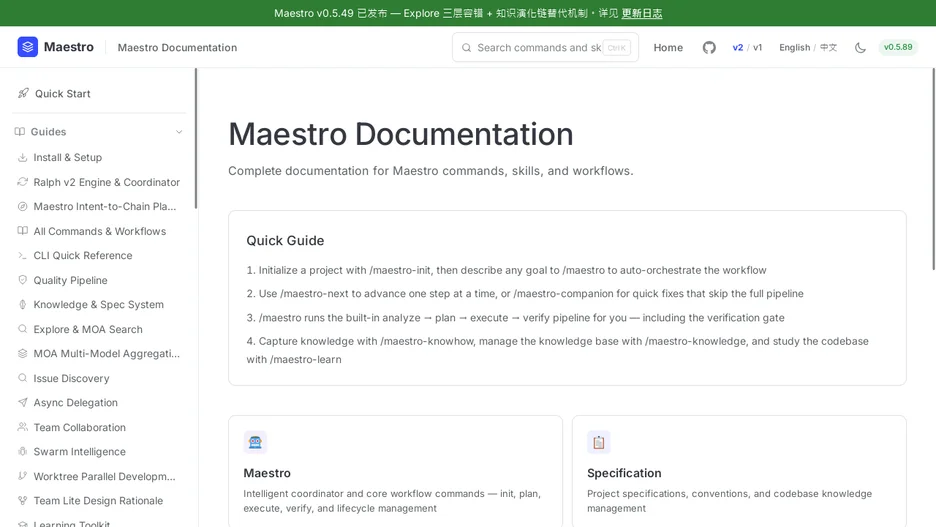Collapse the Guides section chevron
The width and height of the screenshot is (936, 527).
click(179, 132)
